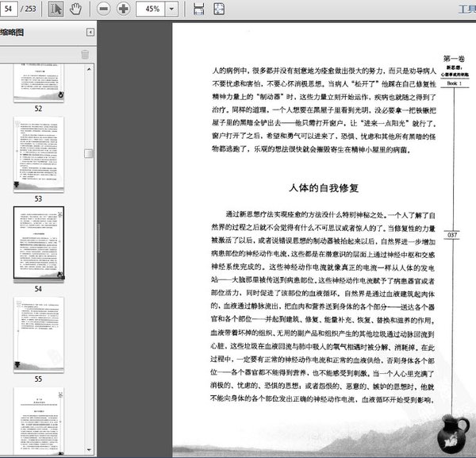The width and height of the screenshot is (476, 458).
Task: Select page 54 thumbnail
Action: [39, 243]
